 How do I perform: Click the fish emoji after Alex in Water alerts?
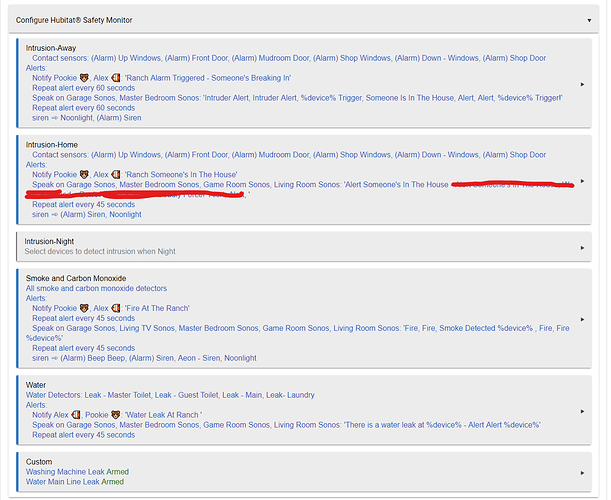point(76,415)
